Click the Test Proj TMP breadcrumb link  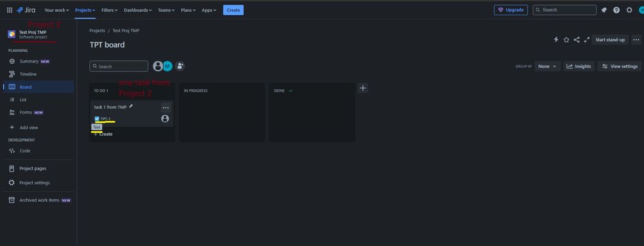tap(126, 31)
